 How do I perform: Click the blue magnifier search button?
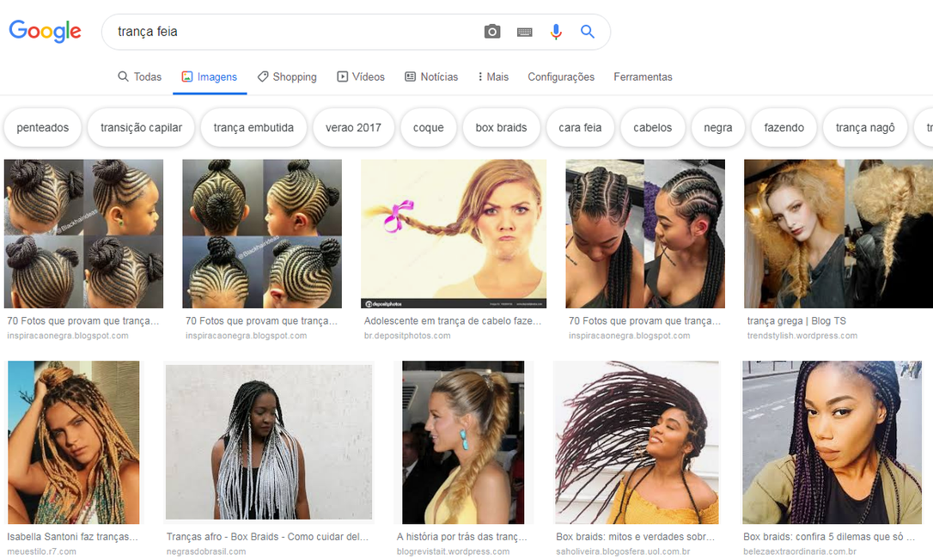tap(588, 32)
